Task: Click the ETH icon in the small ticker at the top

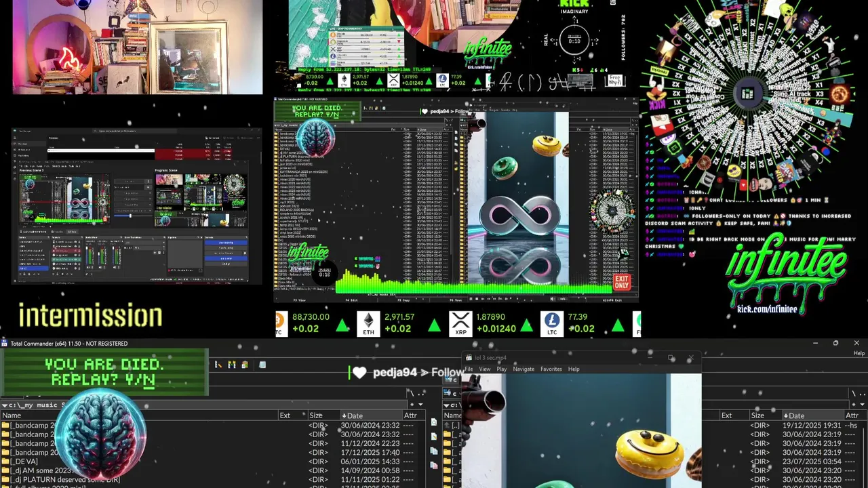Action: [x=344, y=81]
